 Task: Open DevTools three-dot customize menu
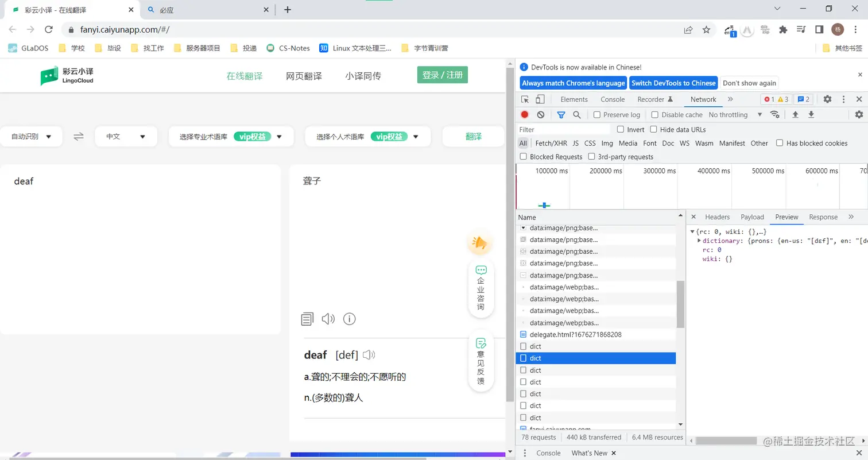(843, 99)
